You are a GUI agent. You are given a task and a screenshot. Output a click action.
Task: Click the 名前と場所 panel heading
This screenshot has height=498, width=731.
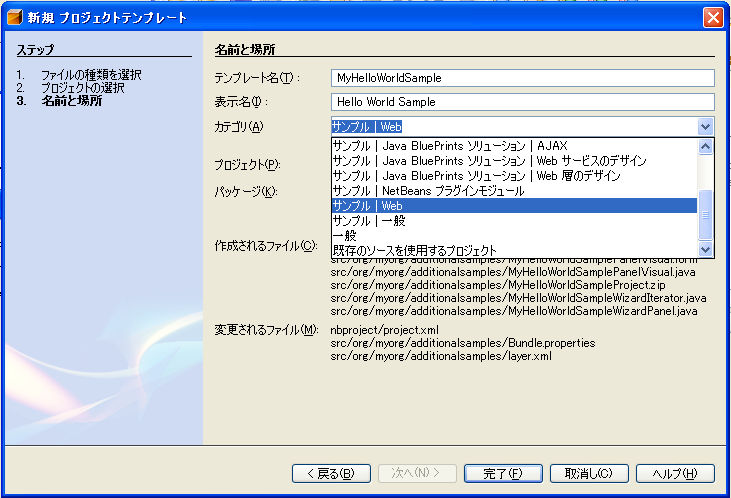click(245, 49)
